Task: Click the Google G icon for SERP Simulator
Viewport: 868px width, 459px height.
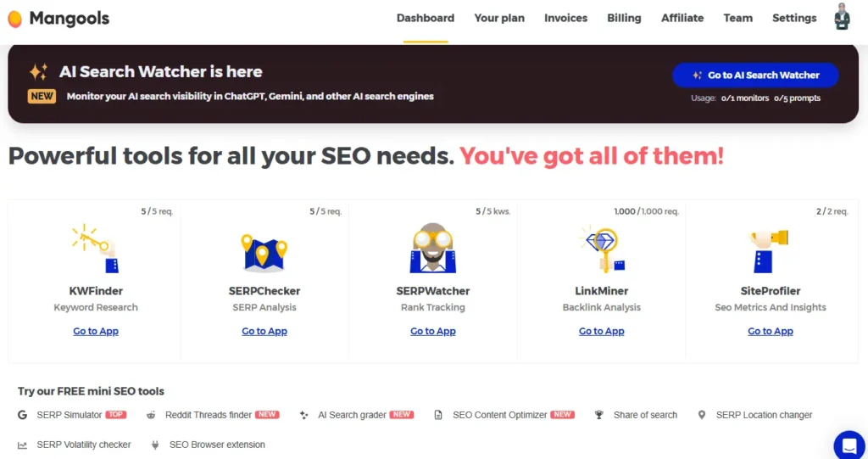Action: coord(22,415)
